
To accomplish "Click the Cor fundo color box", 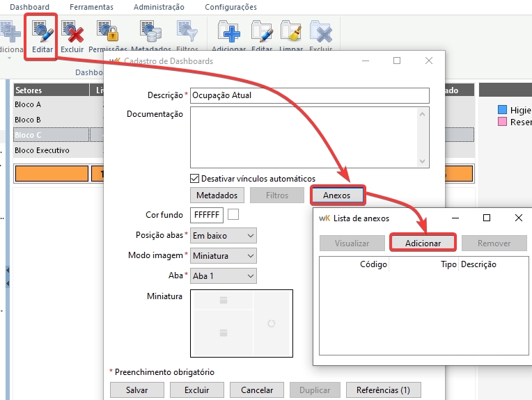I will [233, 215].
